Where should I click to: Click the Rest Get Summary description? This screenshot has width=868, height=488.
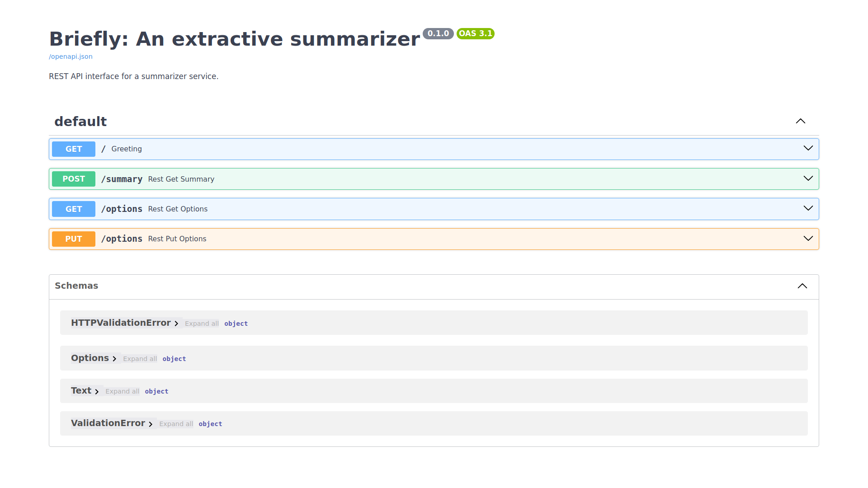(181, 179)
